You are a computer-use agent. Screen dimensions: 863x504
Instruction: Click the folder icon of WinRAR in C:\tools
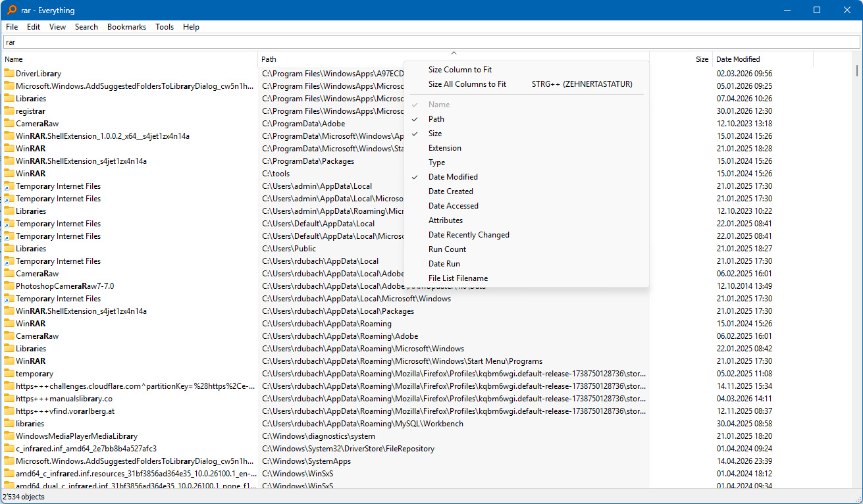(x=9, y=174)
